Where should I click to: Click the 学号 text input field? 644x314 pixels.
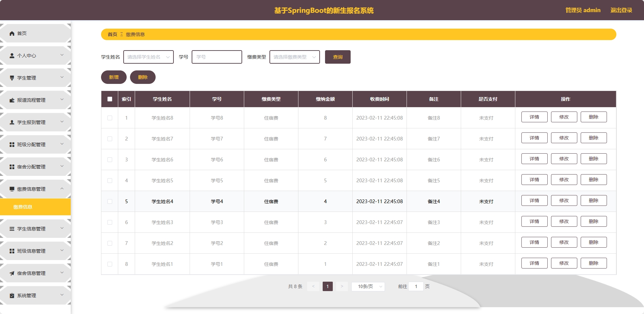coord(217,57)
